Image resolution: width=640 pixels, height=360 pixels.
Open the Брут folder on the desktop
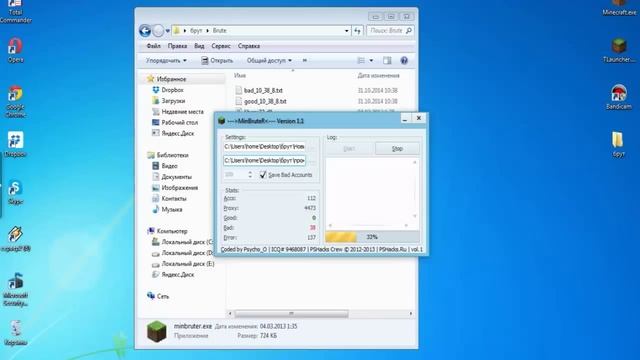click(618, 144)
